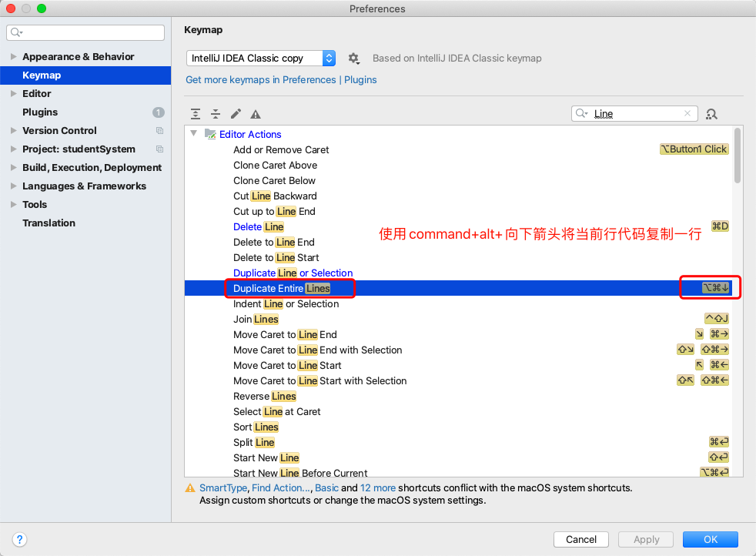Click the Cancel button

[x=581, y=539]
